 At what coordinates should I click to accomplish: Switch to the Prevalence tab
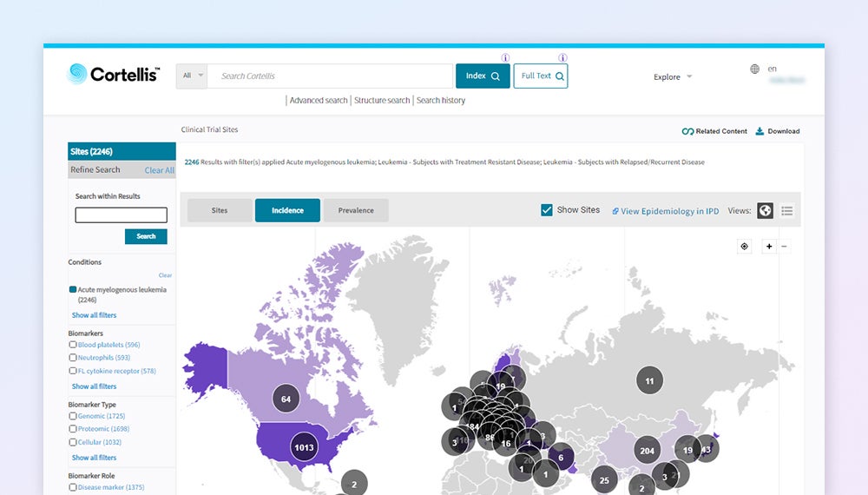[356, 210]
